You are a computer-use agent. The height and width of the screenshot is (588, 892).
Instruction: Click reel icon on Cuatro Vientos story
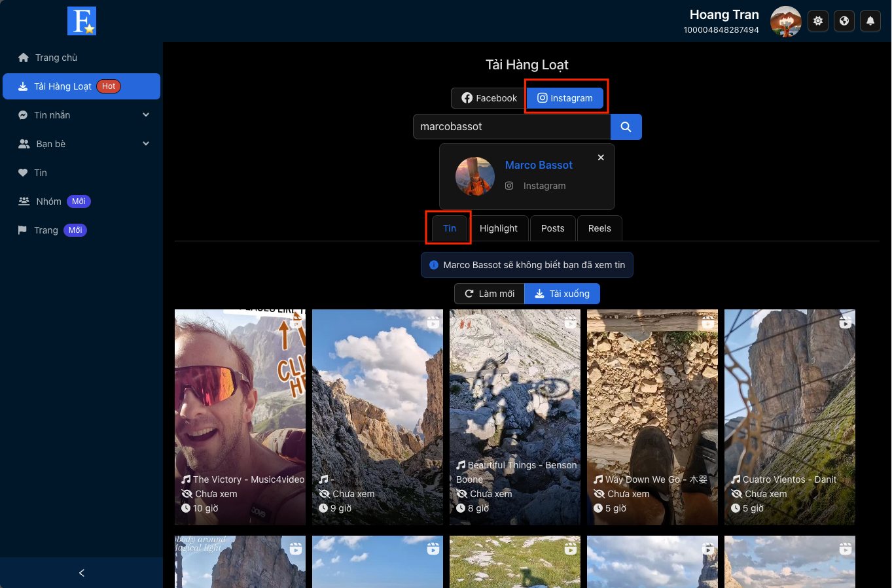[x=846, y=322]
